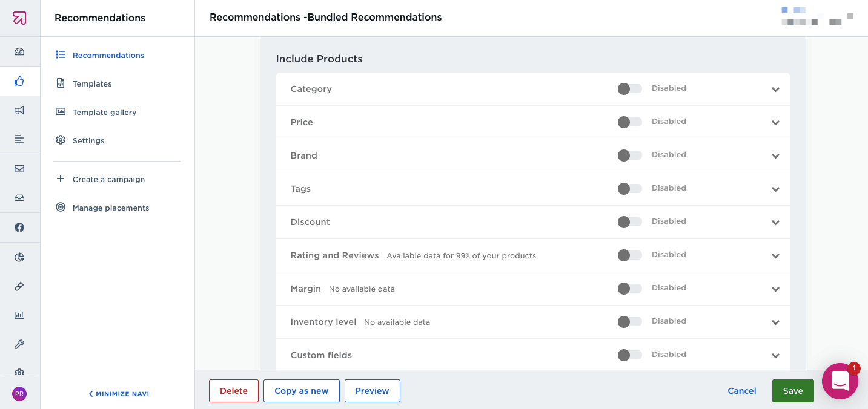Click Minimize Navi link
The width and height of the screenshot is (868, 409).
coord(119,394)
